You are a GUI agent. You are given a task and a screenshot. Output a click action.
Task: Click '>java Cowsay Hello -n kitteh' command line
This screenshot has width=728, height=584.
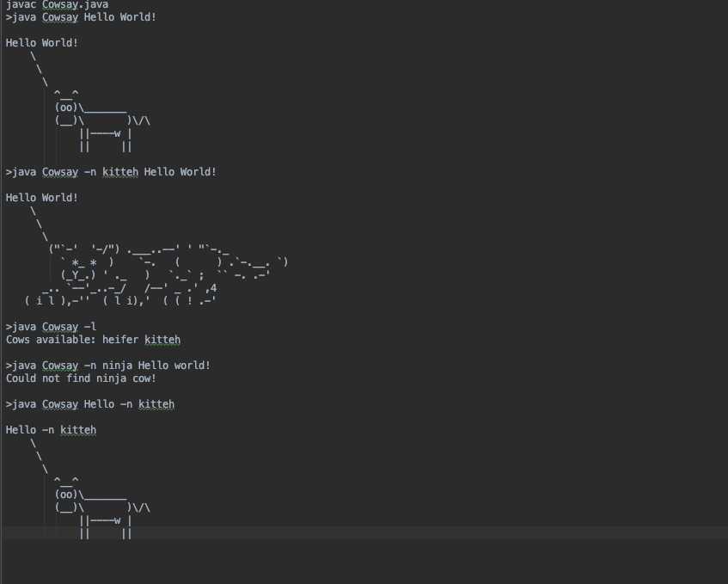pos(90,404)
